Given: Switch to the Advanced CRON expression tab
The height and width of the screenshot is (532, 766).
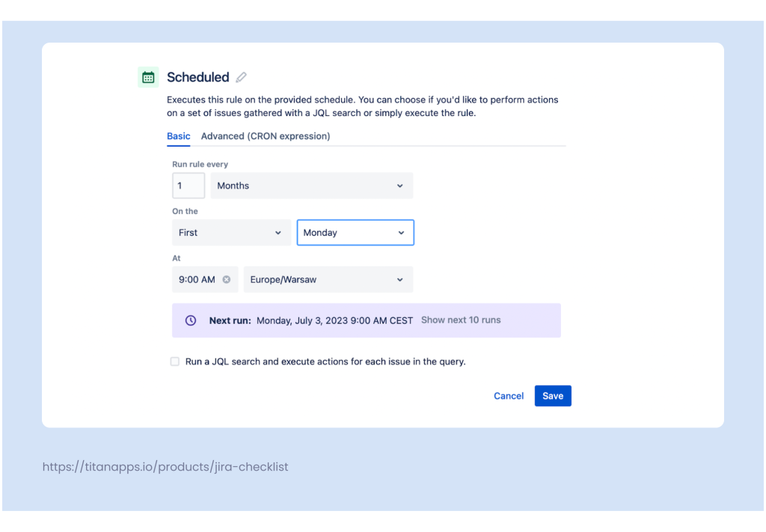Looking at the screenshot, I should click(266, 136).
